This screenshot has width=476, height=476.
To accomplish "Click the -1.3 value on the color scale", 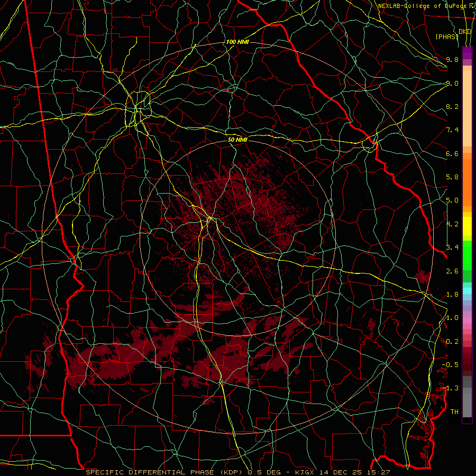I will (x=450, y=388).
